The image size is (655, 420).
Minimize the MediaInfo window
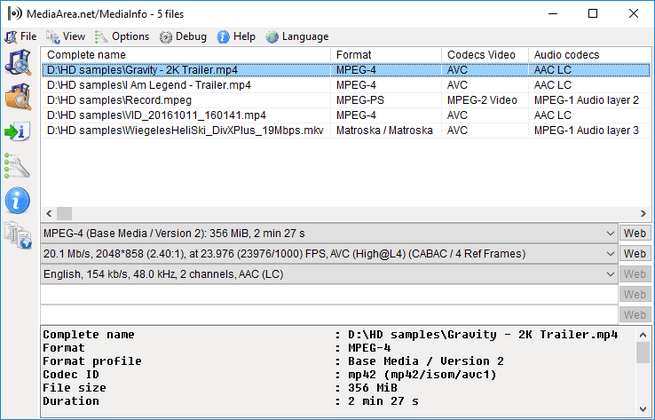(x=553, y=14)
